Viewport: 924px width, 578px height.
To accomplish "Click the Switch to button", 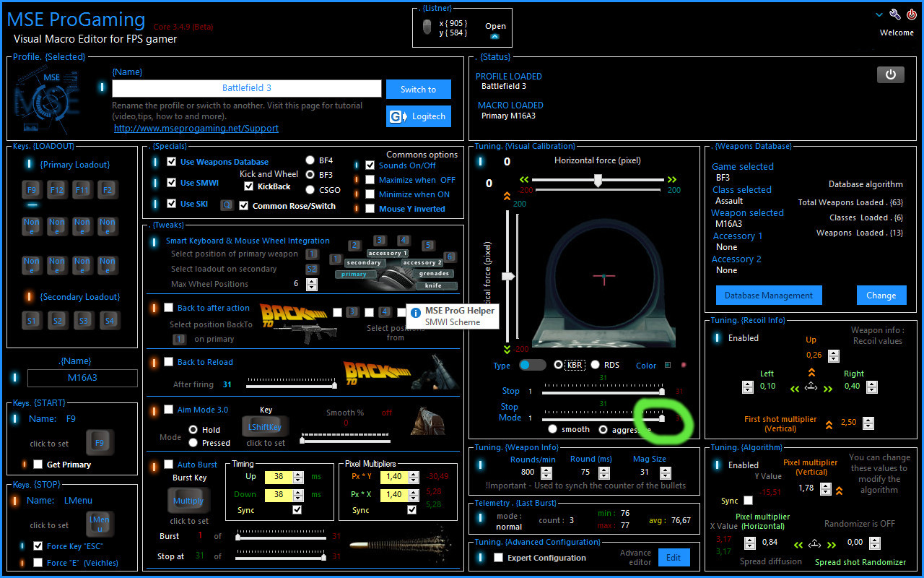I will [x=419, y=89].
